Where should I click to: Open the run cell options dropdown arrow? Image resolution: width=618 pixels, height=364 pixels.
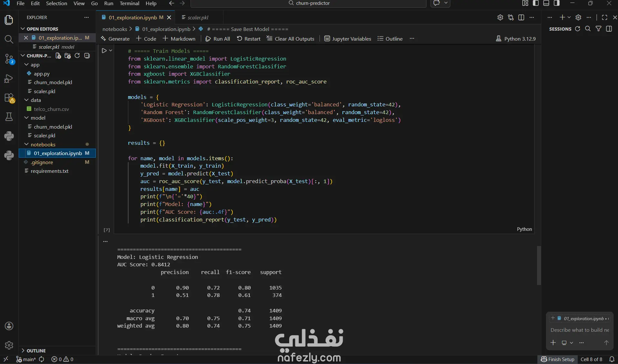111,51
